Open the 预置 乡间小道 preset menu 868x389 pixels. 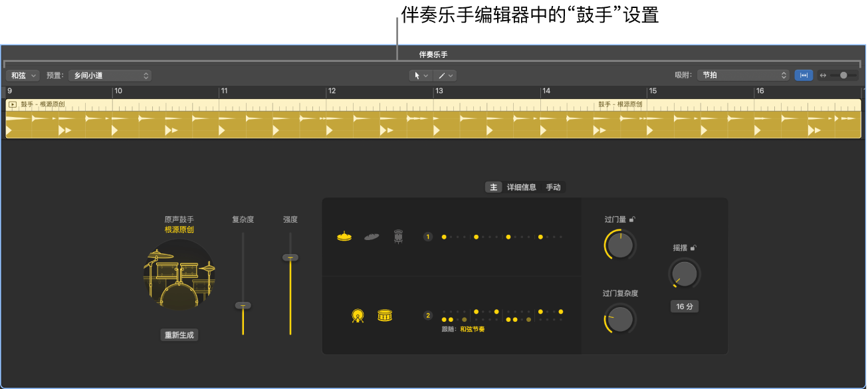pyautogui.click(x=110, y=76)
